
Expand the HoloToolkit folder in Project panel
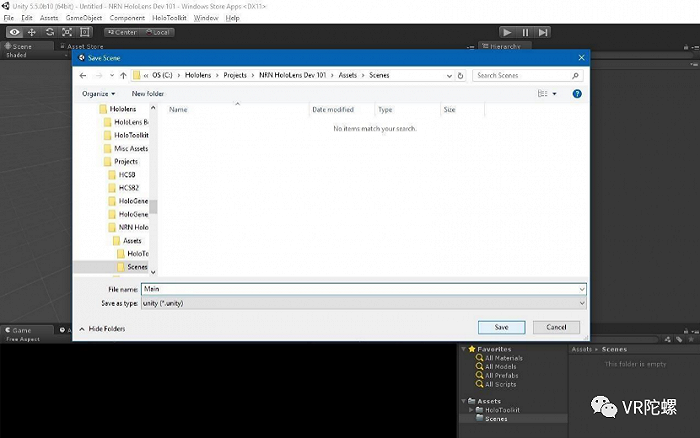click(x=472, y=410)
